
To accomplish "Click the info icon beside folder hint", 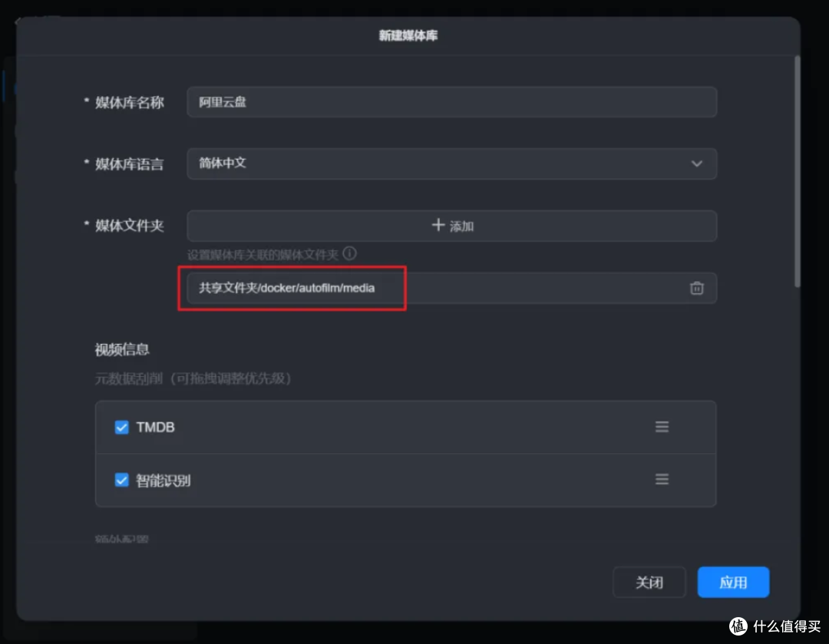I will click(349, 254).
